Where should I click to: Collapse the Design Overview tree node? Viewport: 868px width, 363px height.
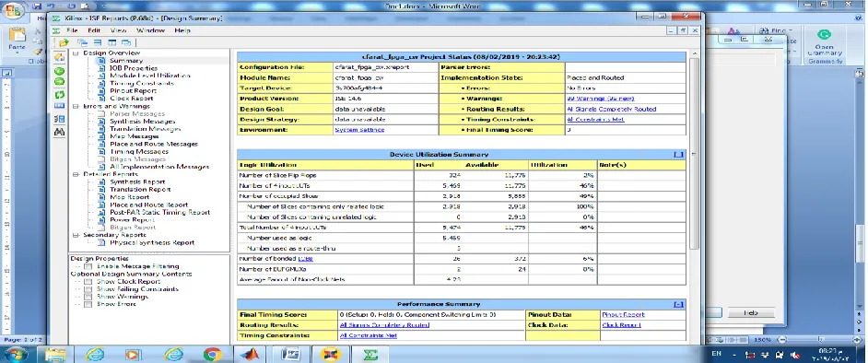(76, 53)
